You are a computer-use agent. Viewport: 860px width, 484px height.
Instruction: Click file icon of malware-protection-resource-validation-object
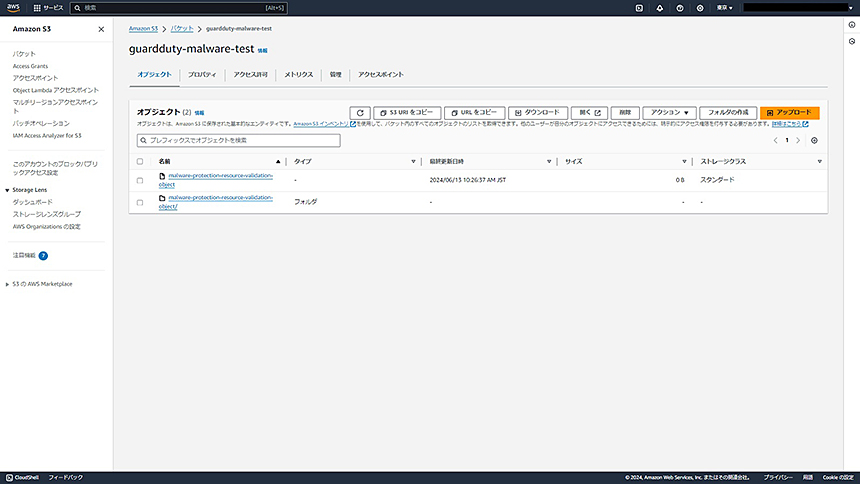pos(162,176)
